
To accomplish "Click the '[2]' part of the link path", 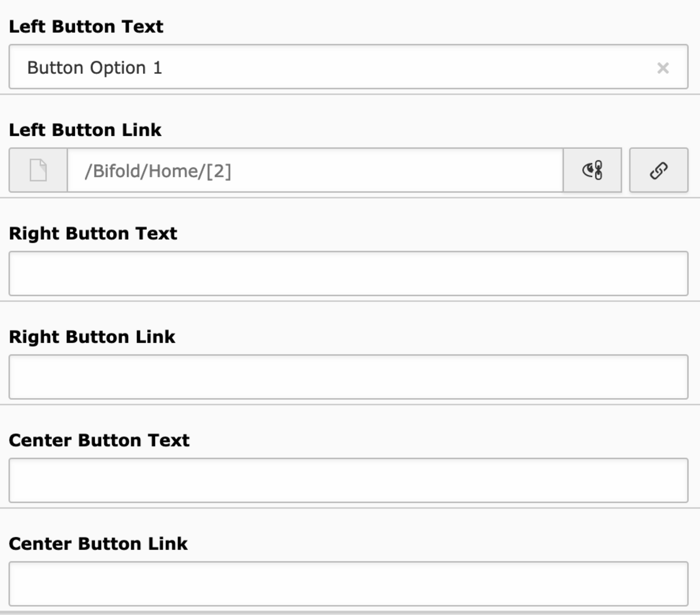I will pos(219,171).
